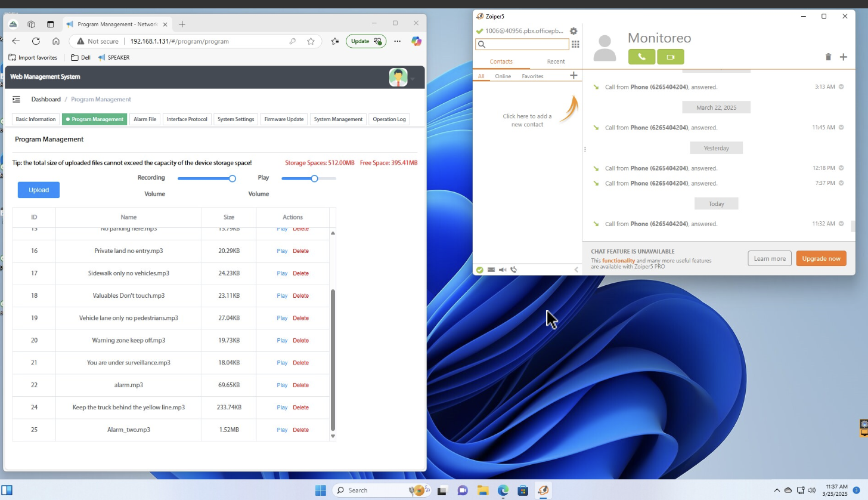Screen dimensions: 868x500
Task: Open the Edge workspaces icon
Action: pos(32,24)
